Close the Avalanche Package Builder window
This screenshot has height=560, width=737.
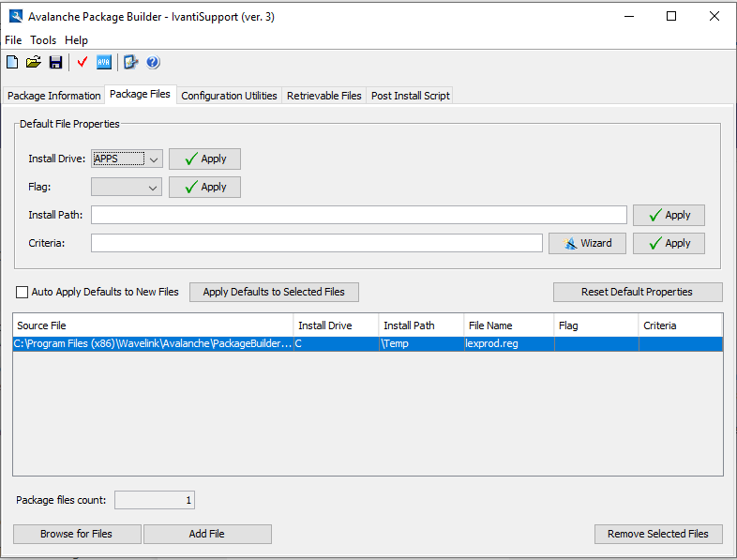pos(714,17)
